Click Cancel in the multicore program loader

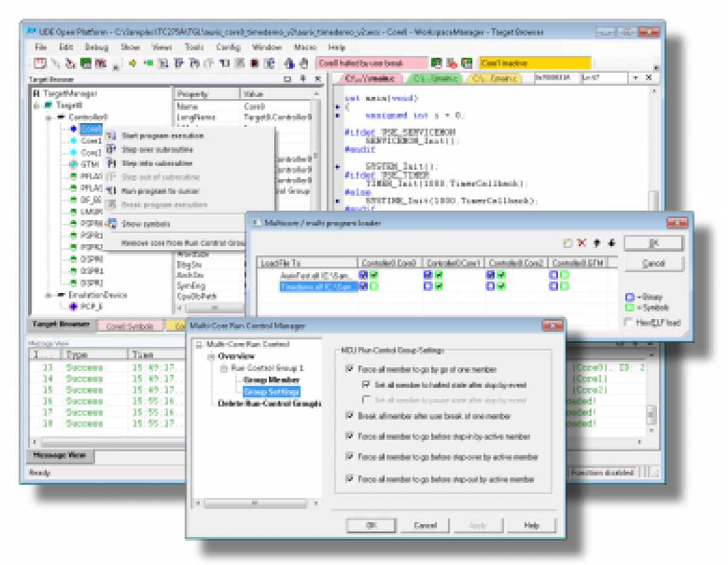point(653,262)
